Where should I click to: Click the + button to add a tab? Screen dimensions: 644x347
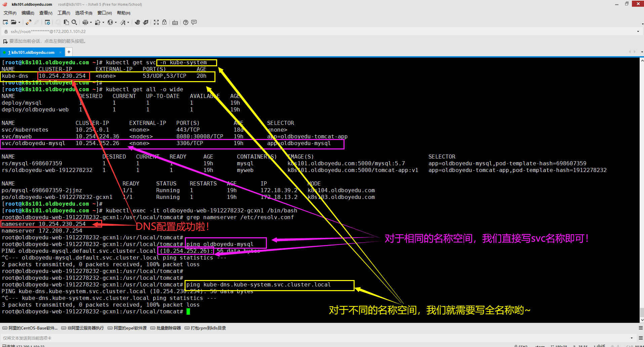tap(69, 52)
